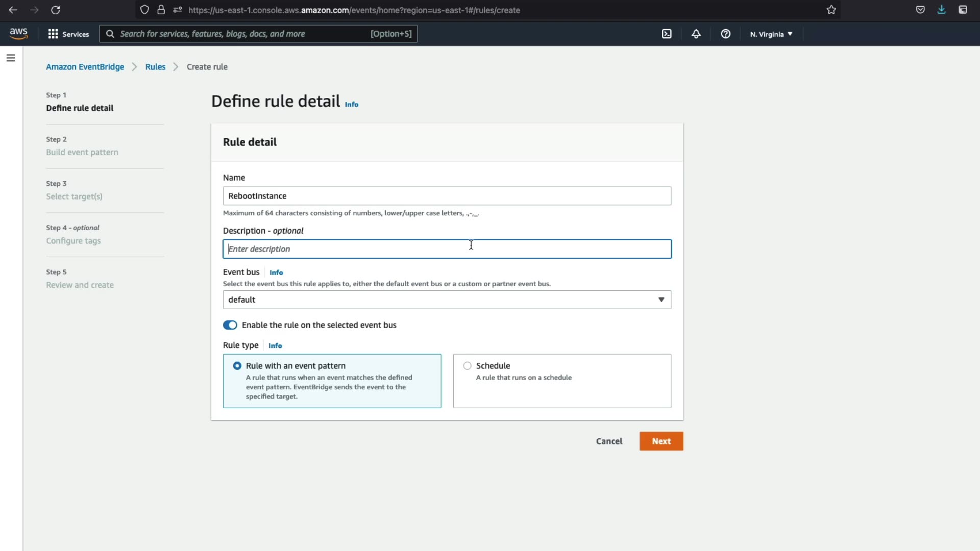
Task: Open AWS CloudShell icon in header
Action: tap(667, 34)
